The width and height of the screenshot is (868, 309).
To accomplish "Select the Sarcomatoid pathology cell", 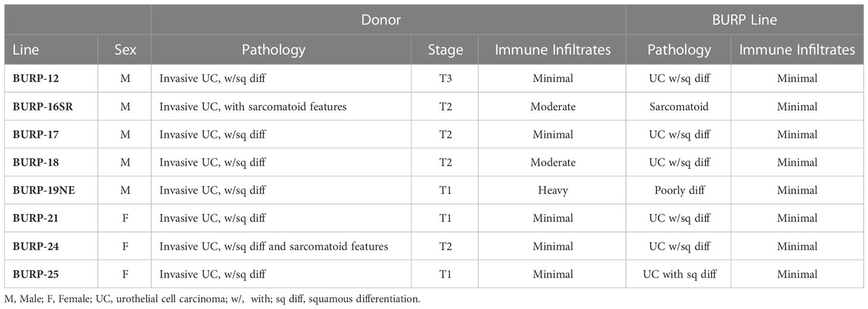I will click(x=679, y=106).
